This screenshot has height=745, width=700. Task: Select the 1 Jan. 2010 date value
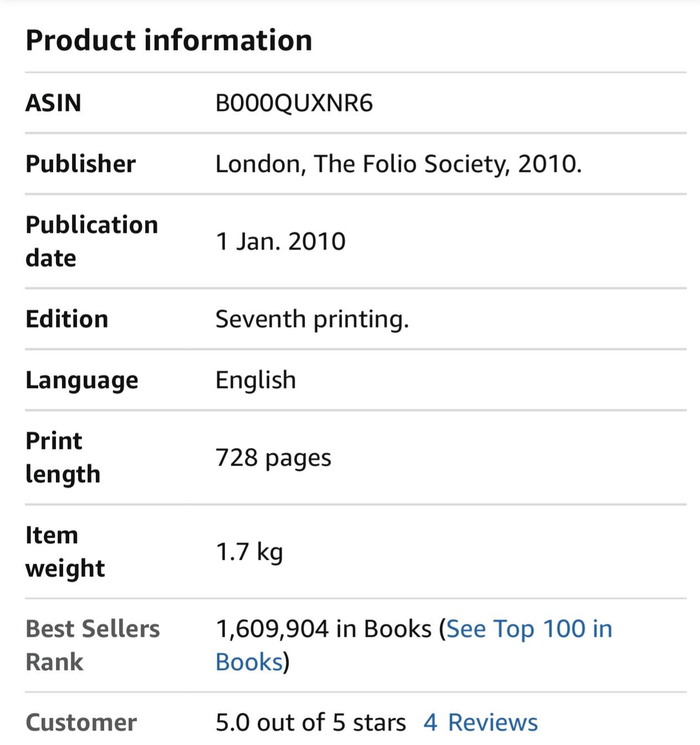[280, 241]
